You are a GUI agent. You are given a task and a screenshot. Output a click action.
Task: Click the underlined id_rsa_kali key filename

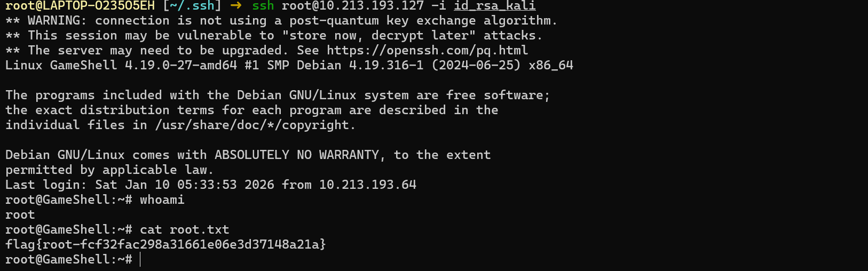[494, 6]
